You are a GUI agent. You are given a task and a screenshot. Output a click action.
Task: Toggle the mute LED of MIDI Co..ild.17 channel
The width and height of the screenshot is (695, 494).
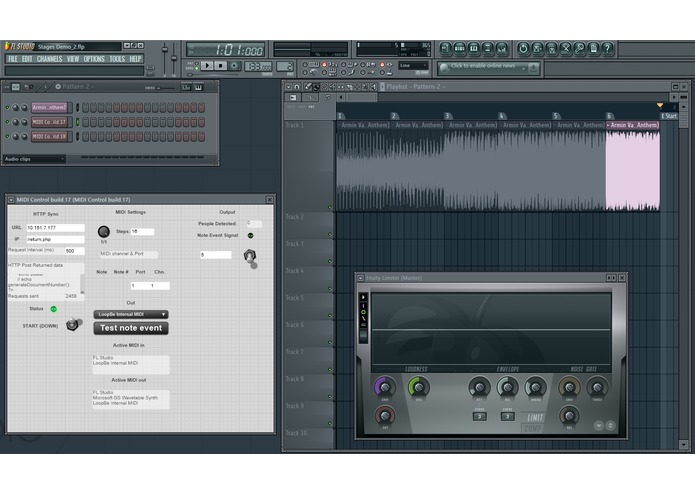point(8,122)
